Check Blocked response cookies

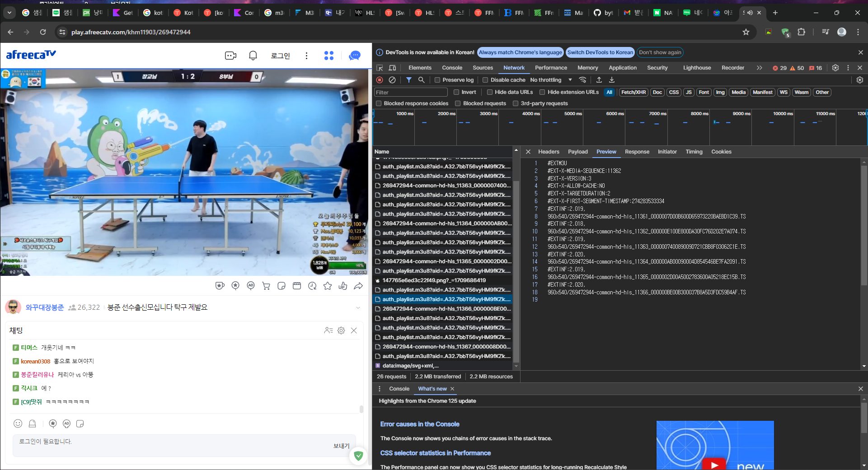pyautogui.click(x=379, y=103)
